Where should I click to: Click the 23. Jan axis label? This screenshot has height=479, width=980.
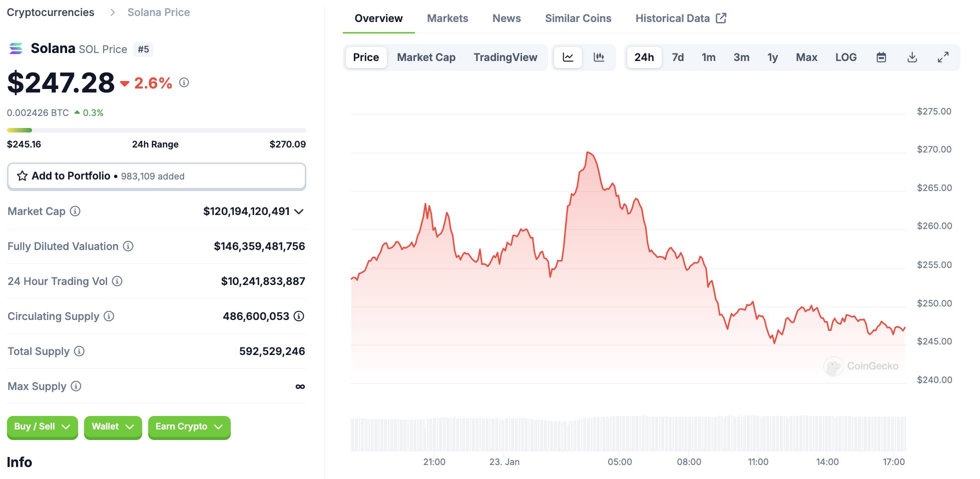click(x=505, y=462)
